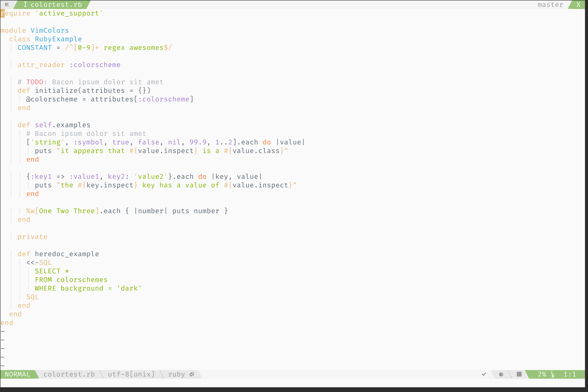Screen dimensions: 588x392
Task: Place cursor on the private keyword
Action: pos(32,237)
